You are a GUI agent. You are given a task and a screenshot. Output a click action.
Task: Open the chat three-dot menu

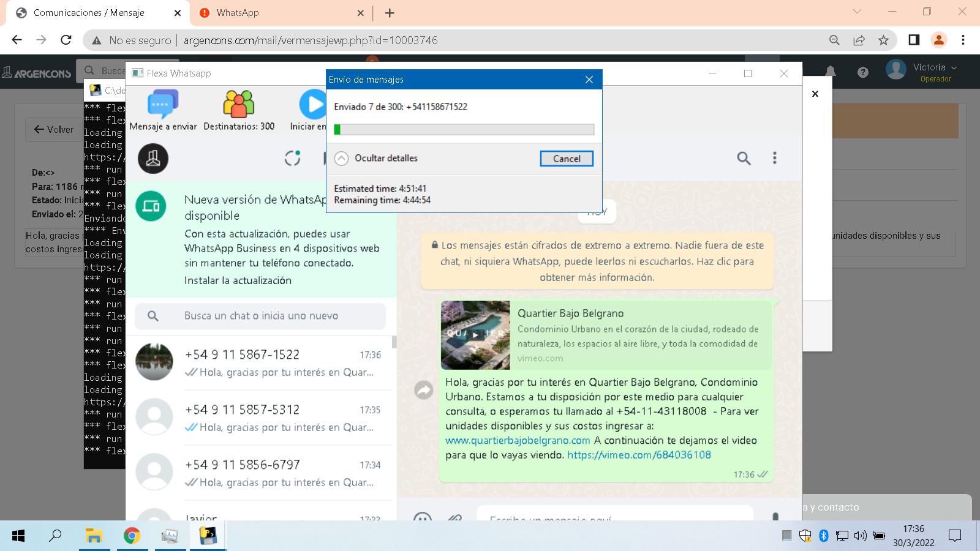coord(774,158)
